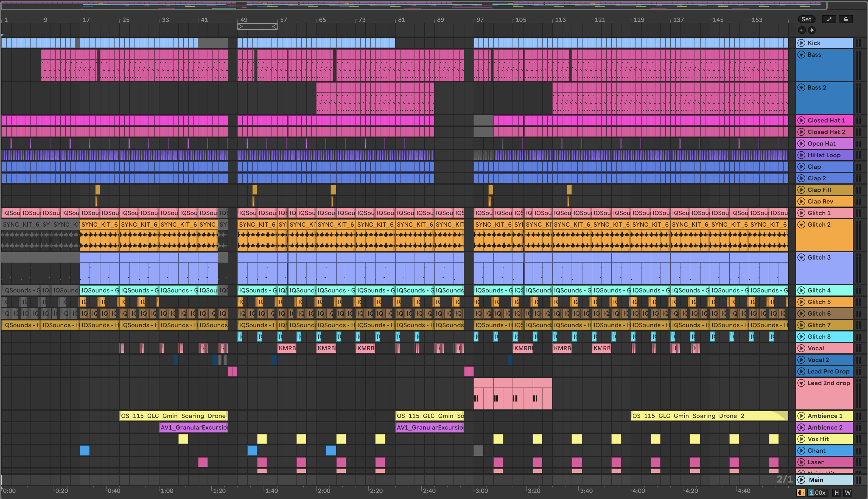The image size is (868, 499).
Task: Jump to next locator with right arrow
Action: (x=811, y=30)
